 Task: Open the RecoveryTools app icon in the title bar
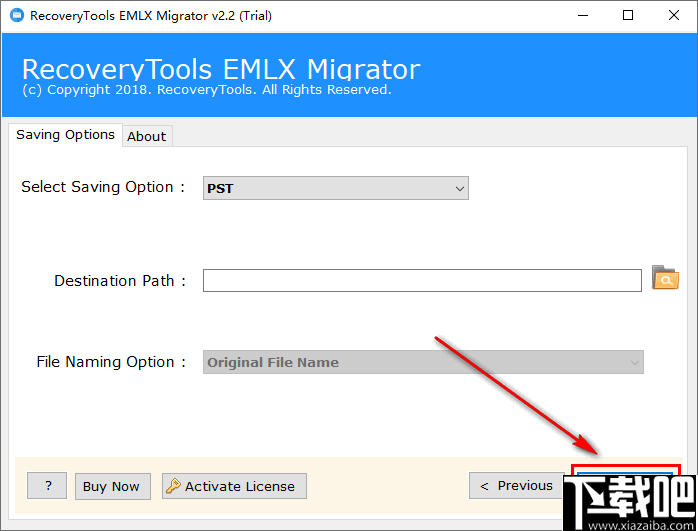pos(17,16)
